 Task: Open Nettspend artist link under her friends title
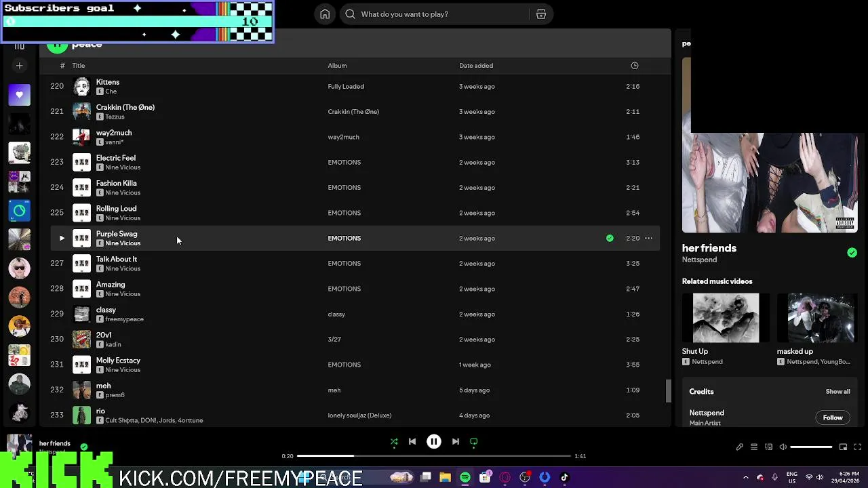pyautogui.click(x=699, y=260)
